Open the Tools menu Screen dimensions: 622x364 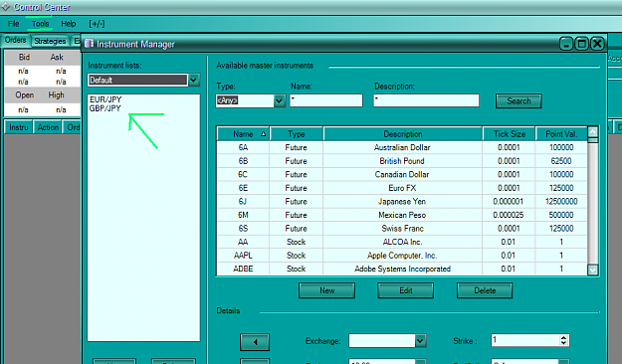pos(40,24)
